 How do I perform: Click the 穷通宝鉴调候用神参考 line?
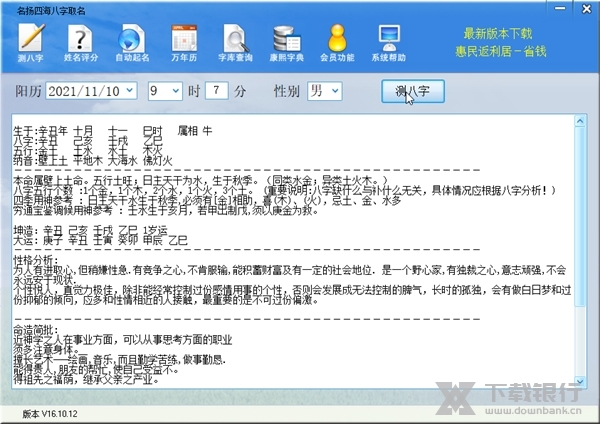tap(166, 210)
